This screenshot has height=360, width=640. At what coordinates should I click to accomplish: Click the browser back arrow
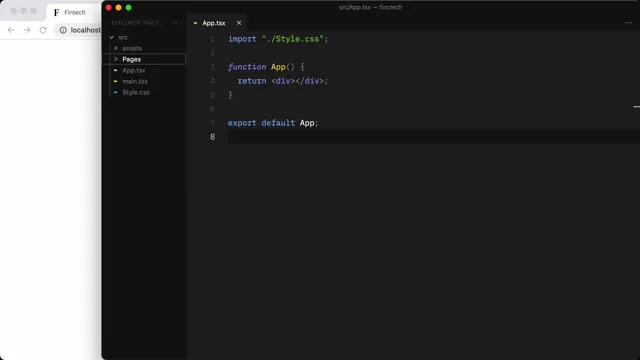(x=11, y=30)
